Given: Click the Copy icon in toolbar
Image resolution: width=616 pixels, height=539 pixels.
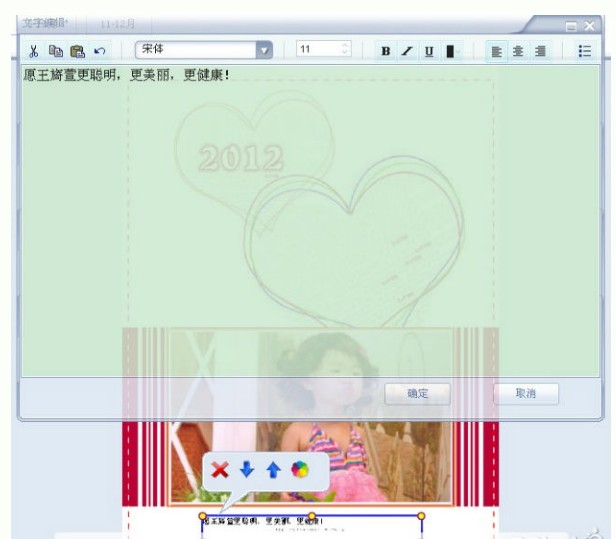Looking at the screenshot, I should 56,50.
